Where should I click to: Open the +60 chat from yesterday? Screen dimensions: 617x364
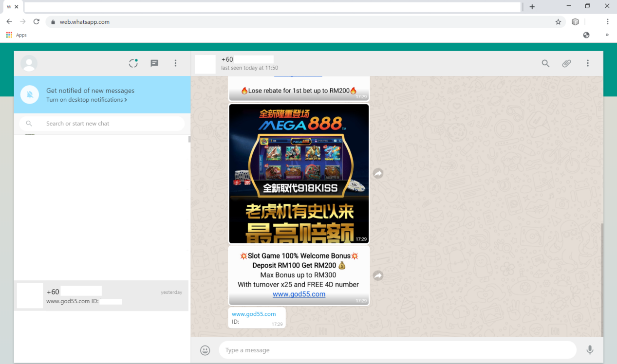pos(101,295)
